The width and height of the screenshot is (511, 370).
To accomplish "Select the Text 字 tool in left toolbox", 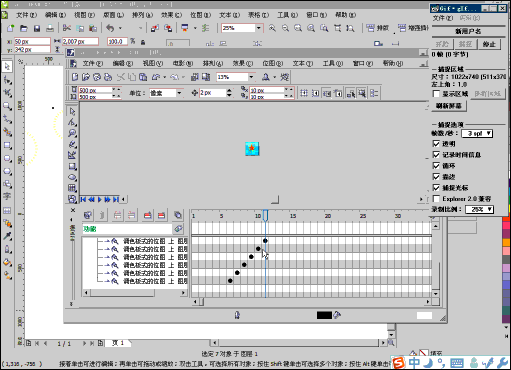I will pyautogui.click(x=7, y=197).
